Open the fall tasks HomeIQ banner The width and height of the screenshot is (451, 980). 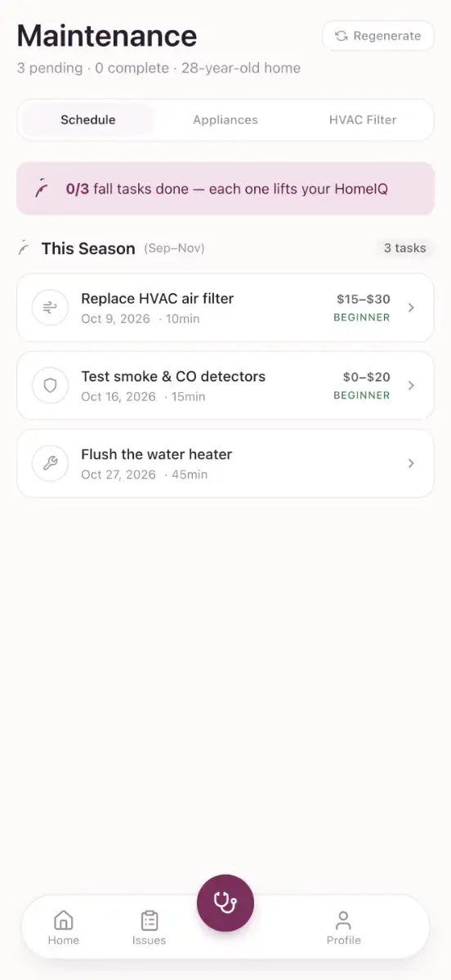point(225,189)
